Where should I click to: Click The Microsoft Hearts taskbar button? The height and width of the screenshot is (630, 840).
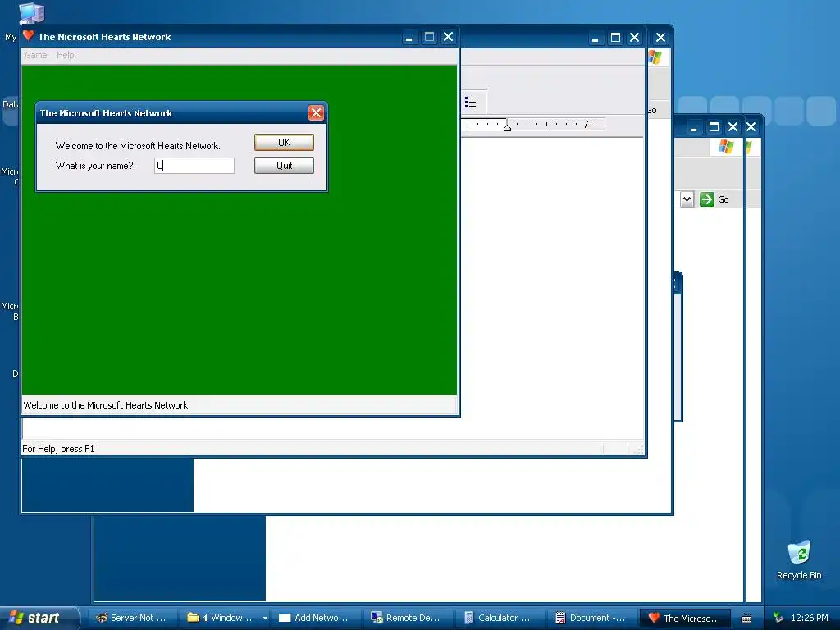coord(687,618)
